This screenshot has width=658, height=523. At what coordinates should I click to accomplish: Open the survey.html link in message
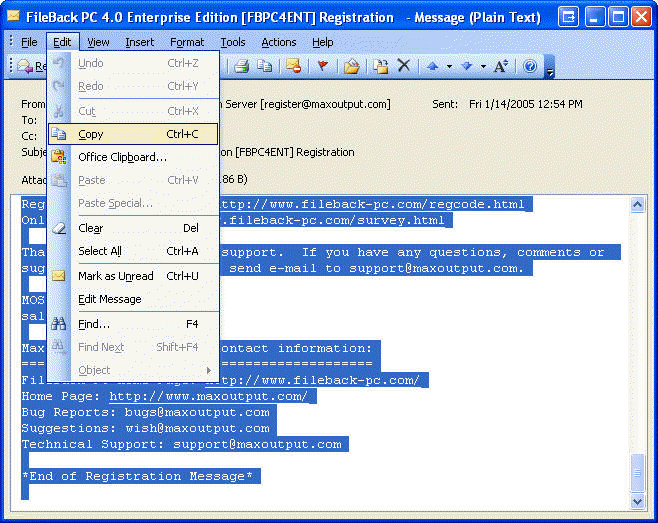pos(333,220)
